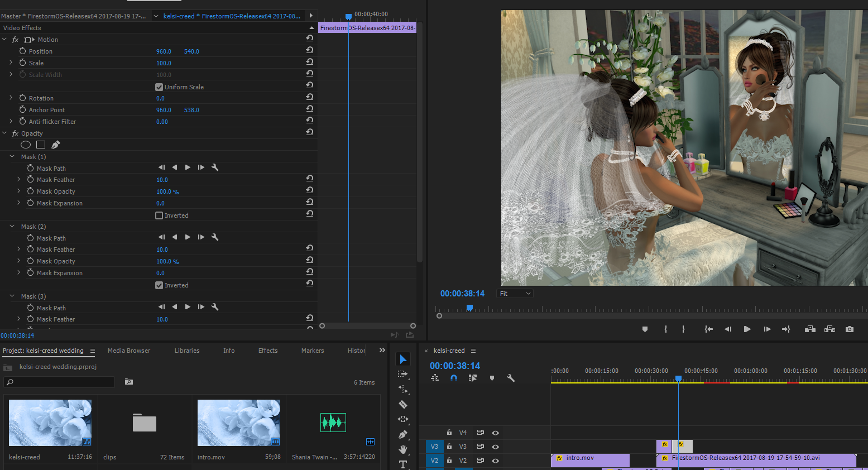868x470 pixels.
Task: Switch to the Libraries tab
Action: pyautogui.click(x=187, y=351)
